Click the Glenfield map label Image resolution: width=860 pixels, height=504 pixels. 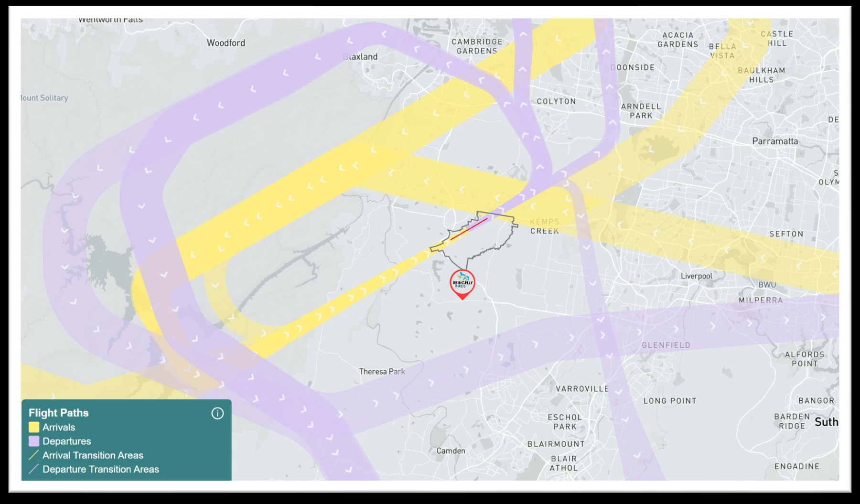click(666, 345)
